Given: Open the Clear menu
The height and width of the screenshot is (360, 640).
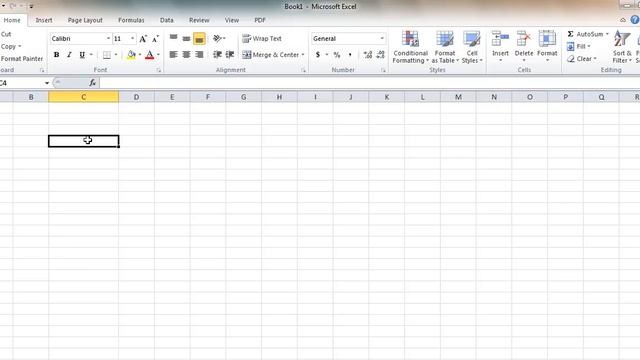Looking at the screenshot, I should pos(582,59).
